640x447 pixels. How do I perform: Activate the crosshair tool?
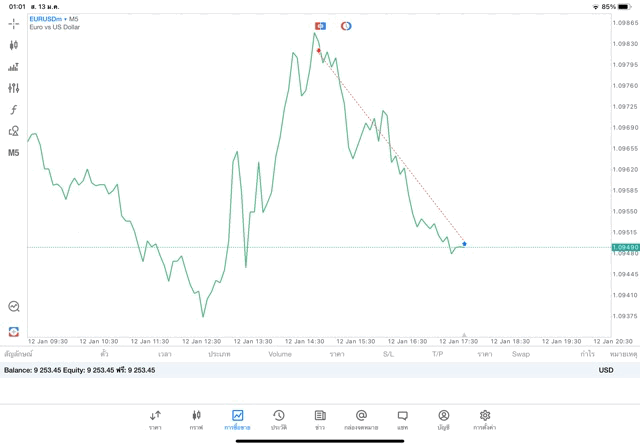14,23
